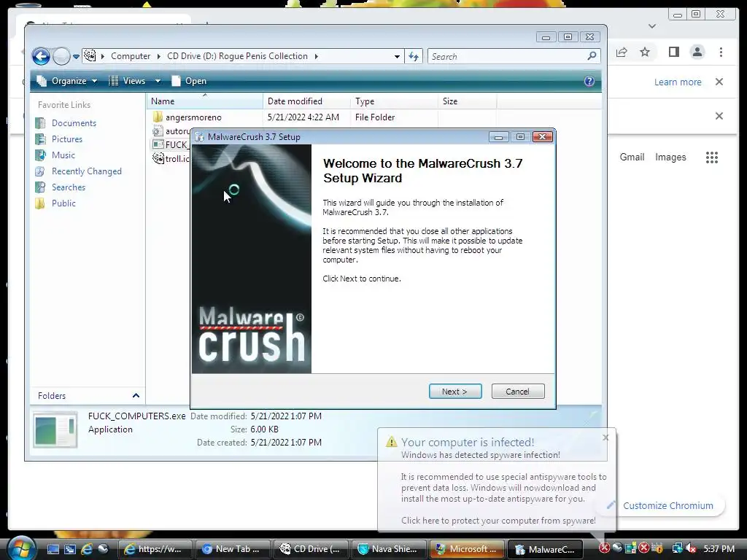Open Explorer help icon
This screenshot has height=560, width=747.
coord(589,81)
